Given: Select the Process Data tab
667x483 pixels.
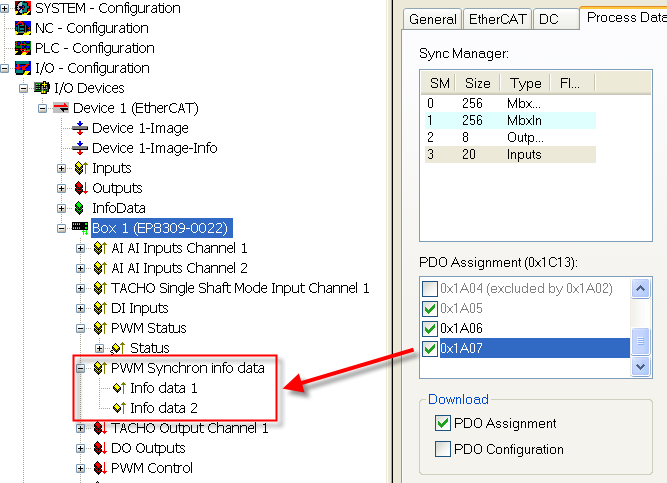Looking at the screenshot, I should (x=624, y=17).
